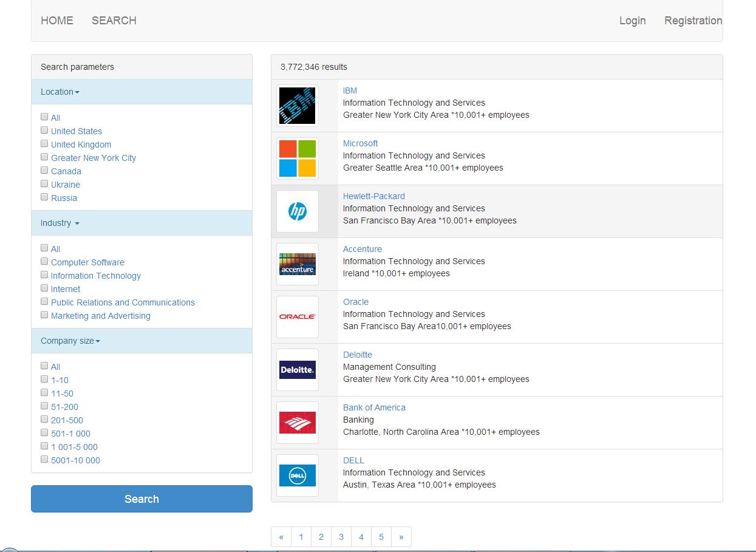Enable the Computer Software industry checkbox
Image resolution: width=756 pixels, height=552 pixels.
coord(44,262)
